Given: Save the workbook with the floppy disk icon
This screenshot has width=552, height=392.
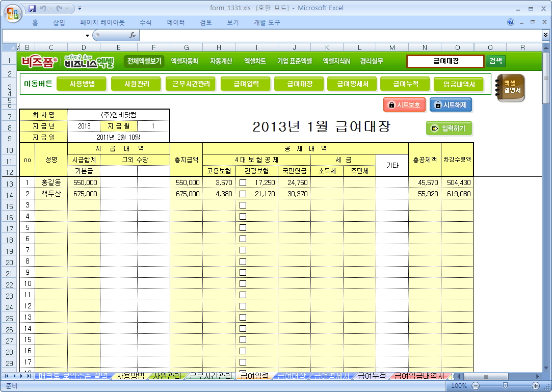Looking at the screenshot, I should pyautogui.click(x=32, y=8).
